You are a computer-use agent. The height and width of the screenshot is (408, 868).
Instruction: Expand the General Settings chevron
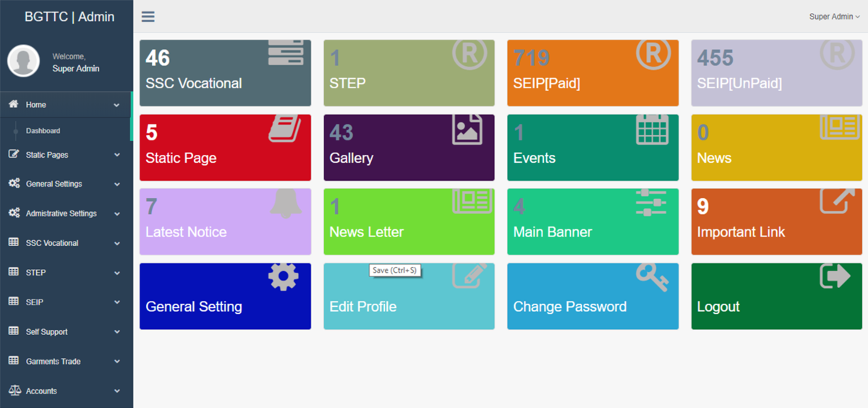(117, 184)
